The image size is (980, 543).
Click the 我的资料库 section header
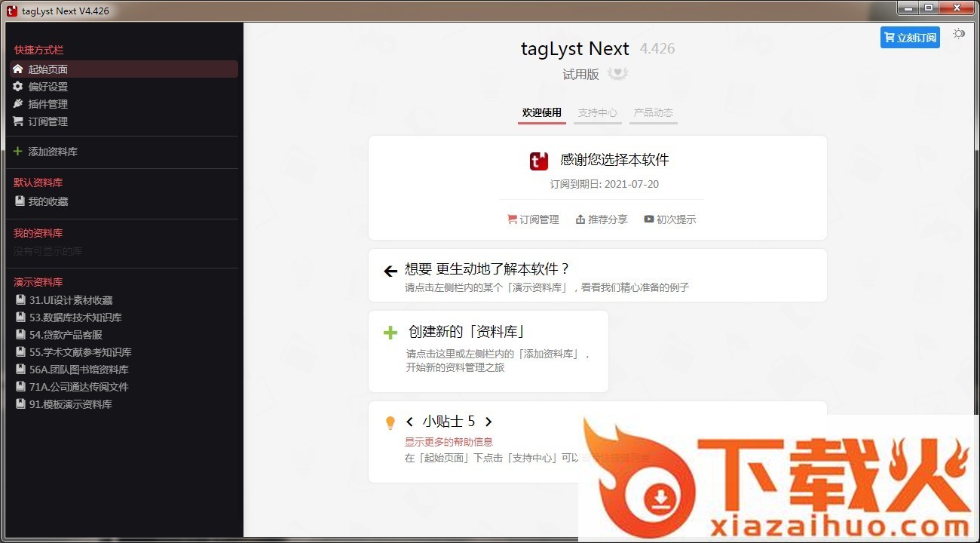38,233
